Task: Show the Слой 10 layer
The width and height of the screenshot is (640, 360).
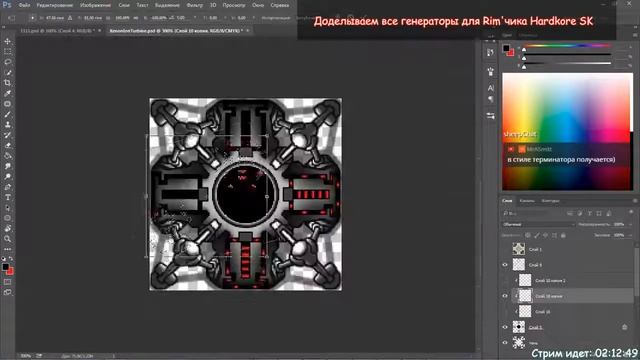Action: pyautogui.click(x=505, y=312)
